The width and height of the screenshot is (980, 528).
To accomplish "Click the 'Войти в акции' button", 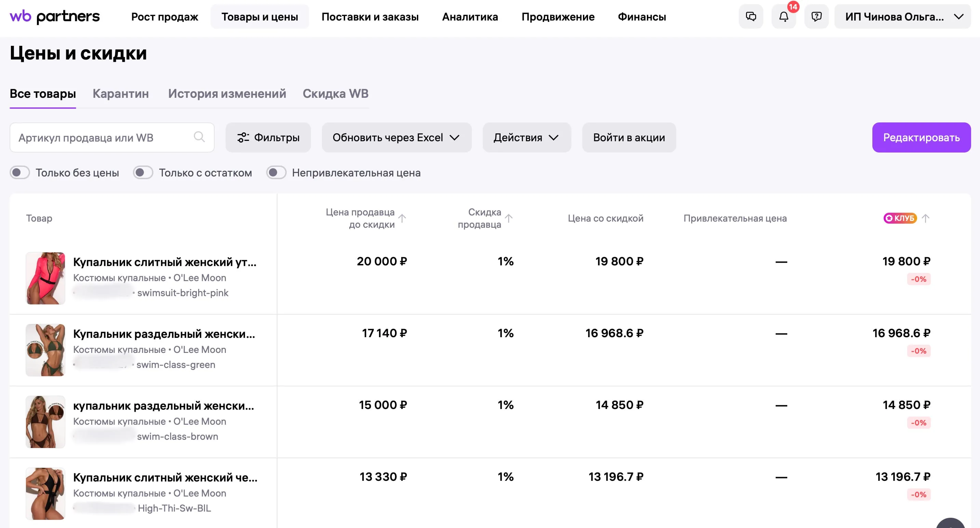I will 628,137.
